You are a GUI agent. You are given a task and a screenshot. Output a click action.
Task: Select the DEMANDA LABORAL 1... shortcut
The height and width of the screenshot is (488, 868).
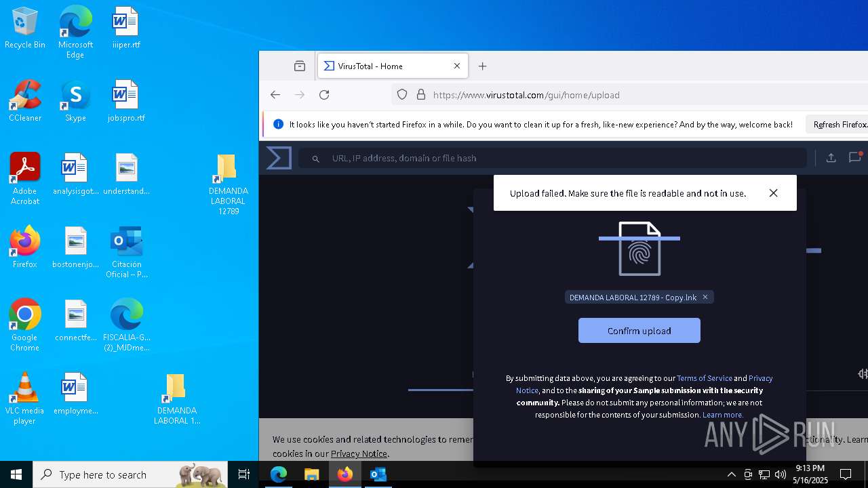[177, 399]
